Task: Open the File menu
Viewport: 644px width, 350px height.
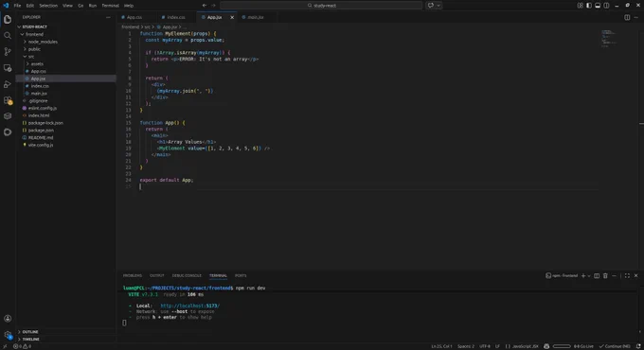Action: [17, 6]
